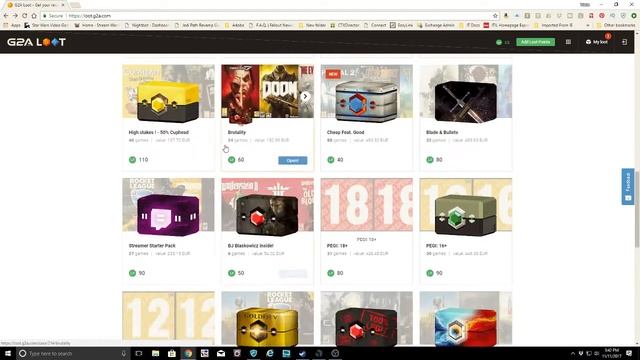Image resolution: width=640 pixels, height=360 pixels.
Task: Open File Explorer from the taskbar
Action: pyautogui.click(x=156, y=353)
